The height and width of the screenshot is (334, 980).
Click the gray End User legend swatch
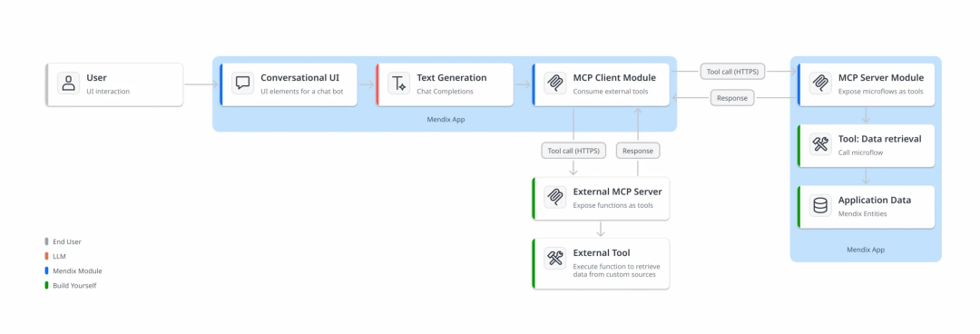[x=46, y=241]
